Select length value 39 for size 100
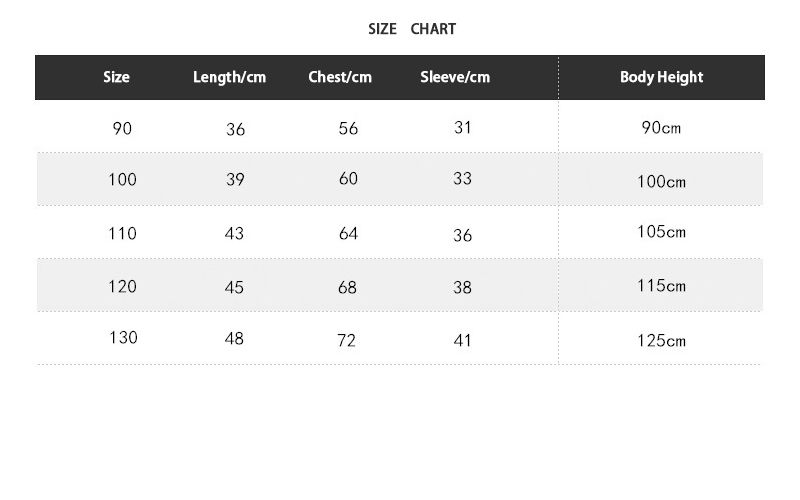The width and height of the screenshot is (800, 500). tap(235, 180)
